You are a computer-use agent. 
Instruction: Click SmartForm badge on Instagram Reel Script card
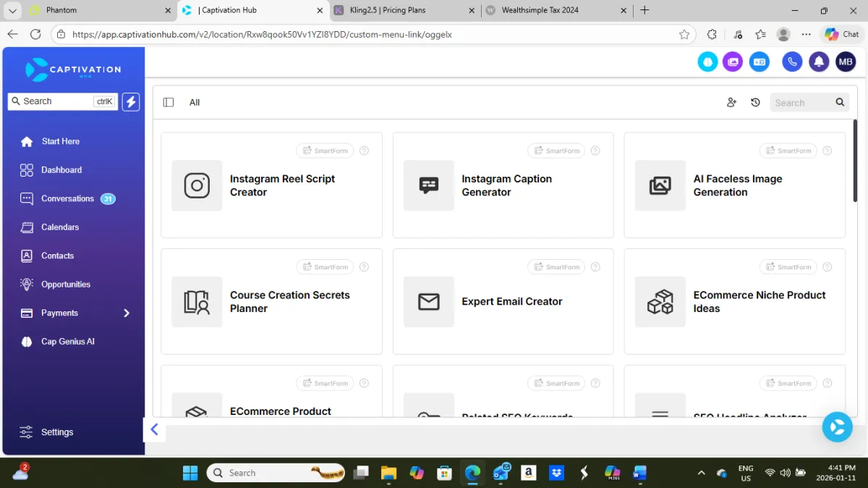click(x=325, y=151)
